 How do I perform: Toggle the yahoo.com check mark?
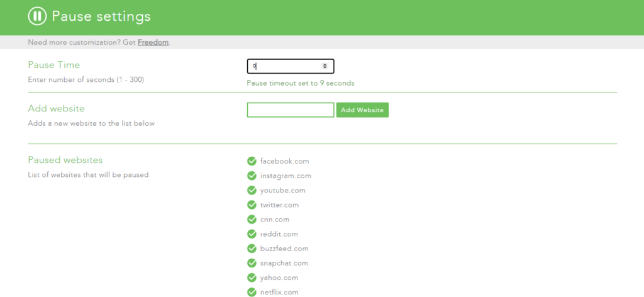coord(252,277)
